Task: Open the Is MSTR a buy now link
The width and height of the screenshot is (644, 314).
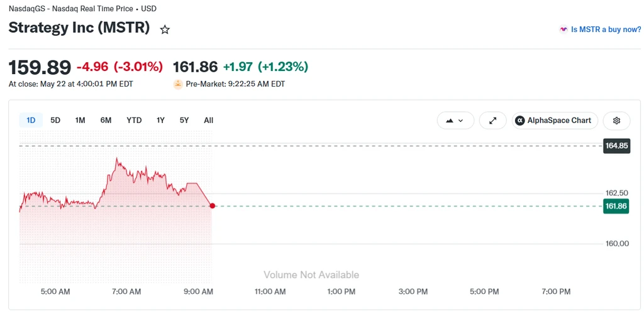Action: [x=606, y=30]
